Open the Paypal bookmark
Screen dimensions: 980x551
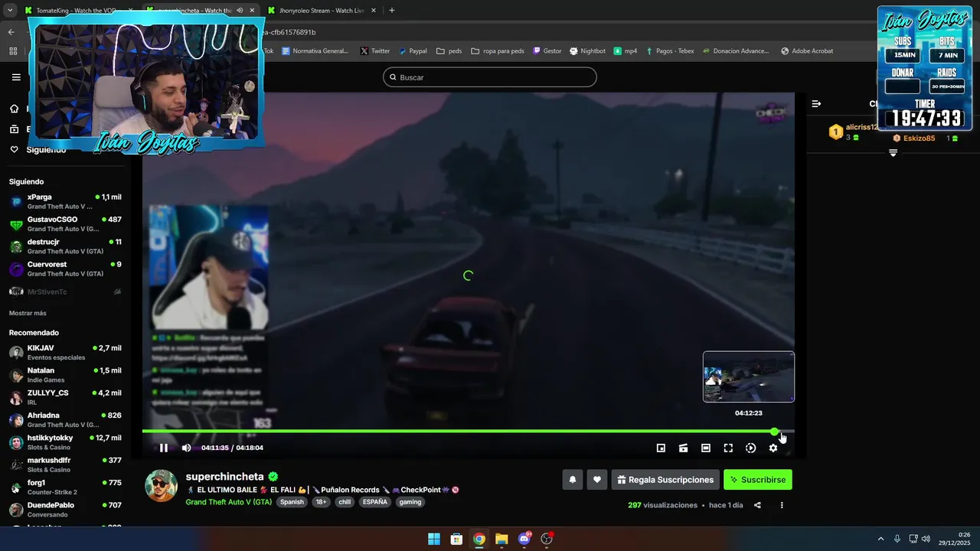pos(413,51)
